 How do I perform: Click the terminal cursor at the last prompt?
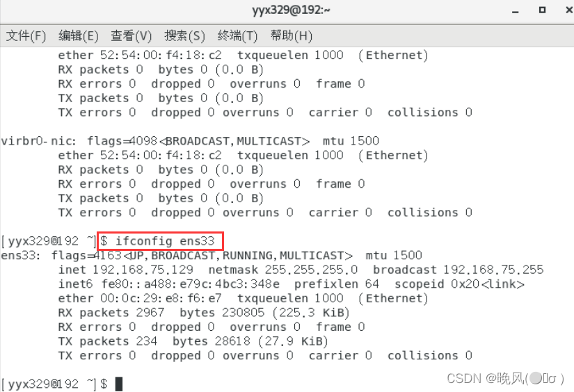click(118, 384)
